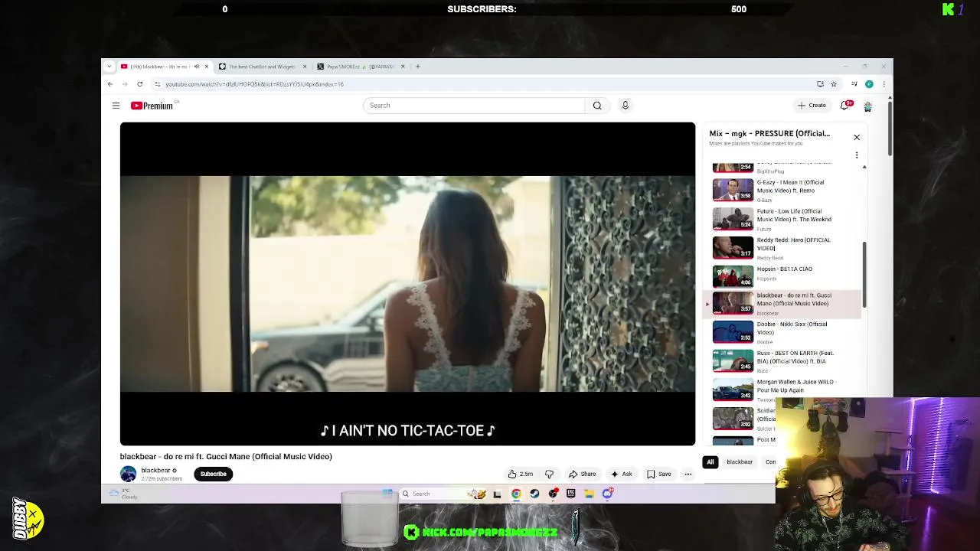Like the blackbear video
Screen dimensions: 980x551
pos(521,474)
